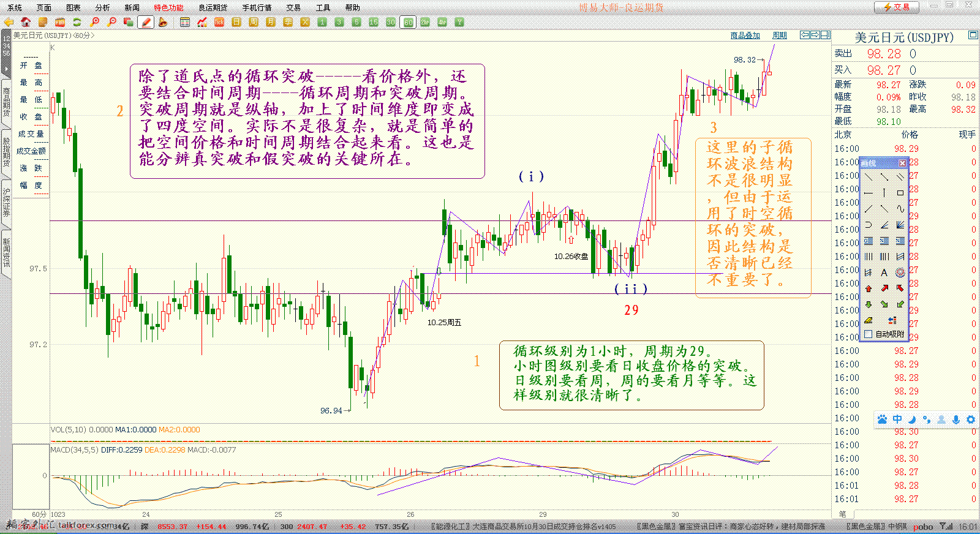Open the quote list table icon
The image size is (980, 534).
point(185,22)
